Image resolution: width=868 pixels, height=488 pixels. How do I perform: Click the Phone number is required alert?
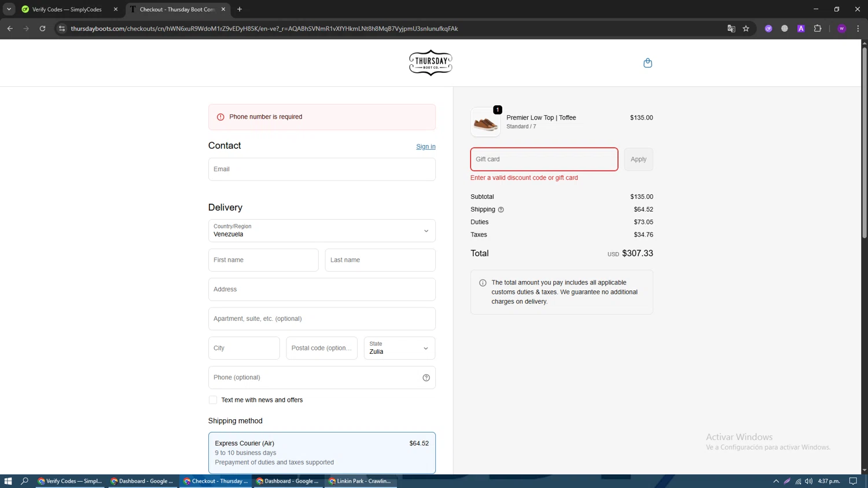pyautogui.click(x=322, y=117)
